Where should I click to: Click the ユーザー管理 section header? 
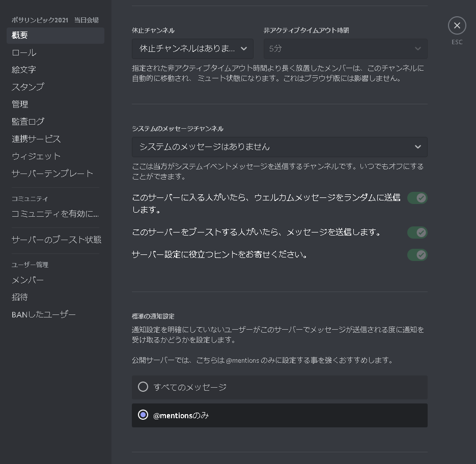(30, 265)
